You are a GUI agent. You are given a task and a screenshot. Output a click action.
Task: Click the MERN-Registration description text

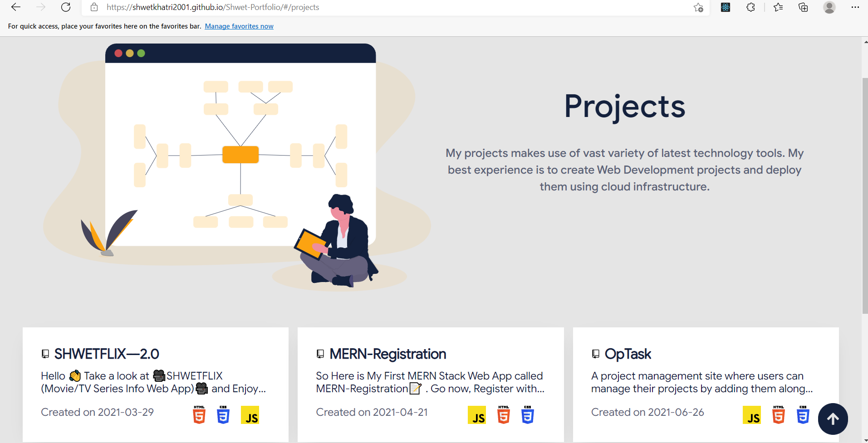[x=430, y=382]
